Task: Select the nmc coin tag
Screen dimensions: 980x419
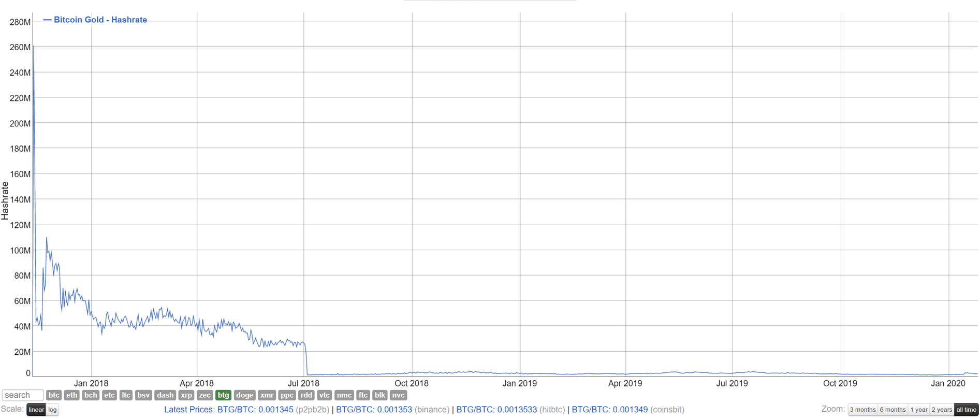Action: coord(344,395)
